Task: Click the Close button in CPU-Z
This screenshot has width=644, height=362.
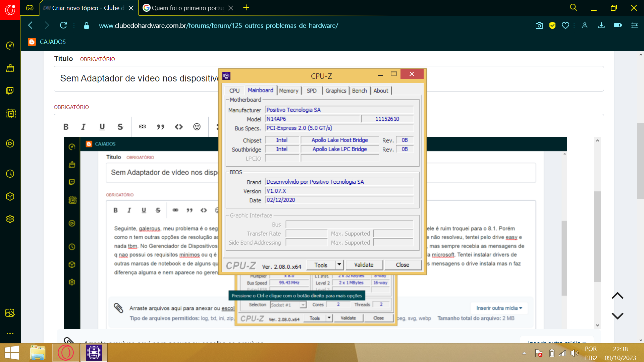Action: (402, 265)
